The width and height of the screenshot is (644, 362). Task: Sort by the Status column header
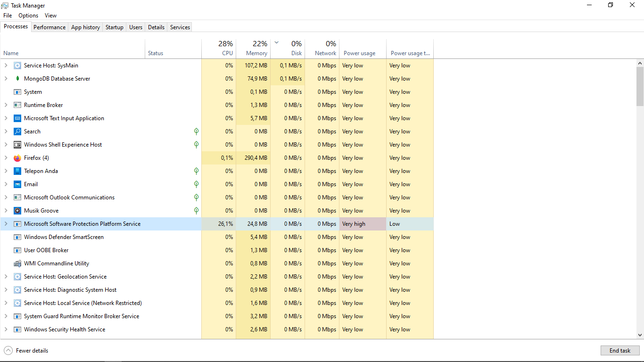(173, 49)
